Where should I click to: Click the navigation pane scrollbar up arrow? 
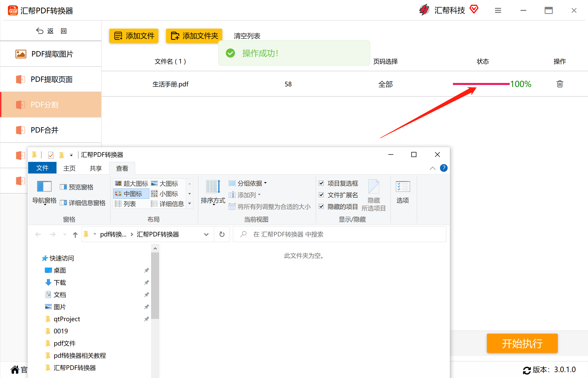pos(155,249)
